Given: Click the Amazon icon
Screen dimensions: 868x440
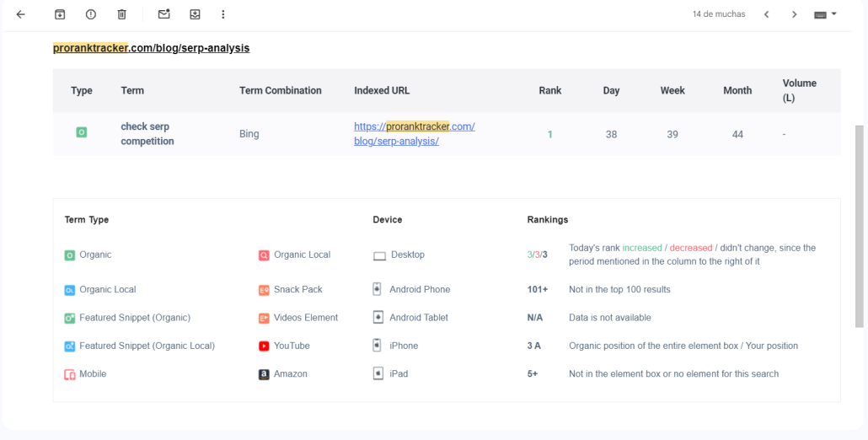Looking at the screenshot, I should tap(264, 375).
